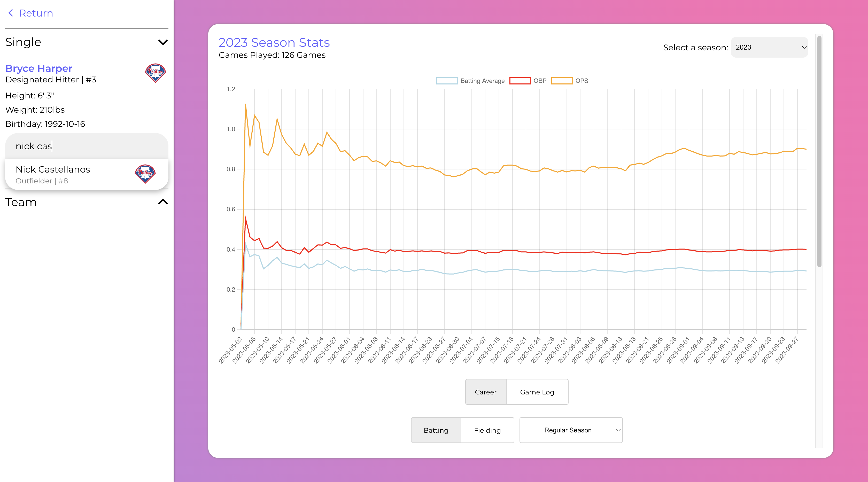Collapse the Single section chevron
868x482 pixels.
[163, 42]
